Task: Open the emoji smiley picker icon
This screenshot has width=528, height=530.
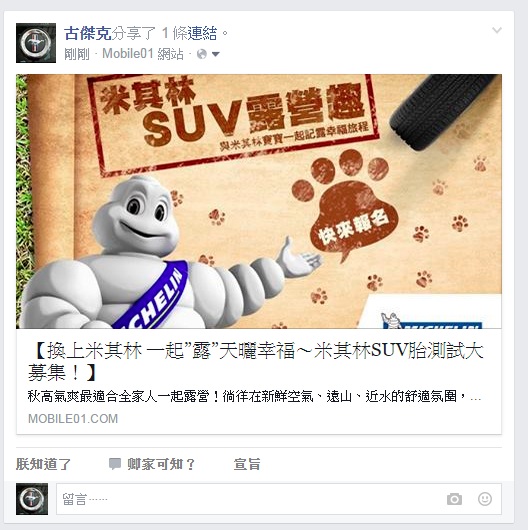Action: point(485,499)
